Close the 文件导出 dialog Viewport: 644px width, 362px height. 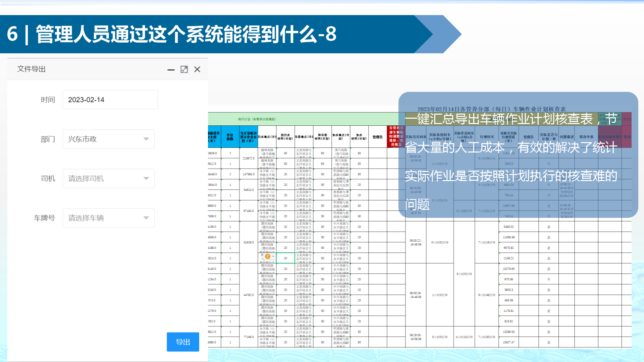(197, 69)
